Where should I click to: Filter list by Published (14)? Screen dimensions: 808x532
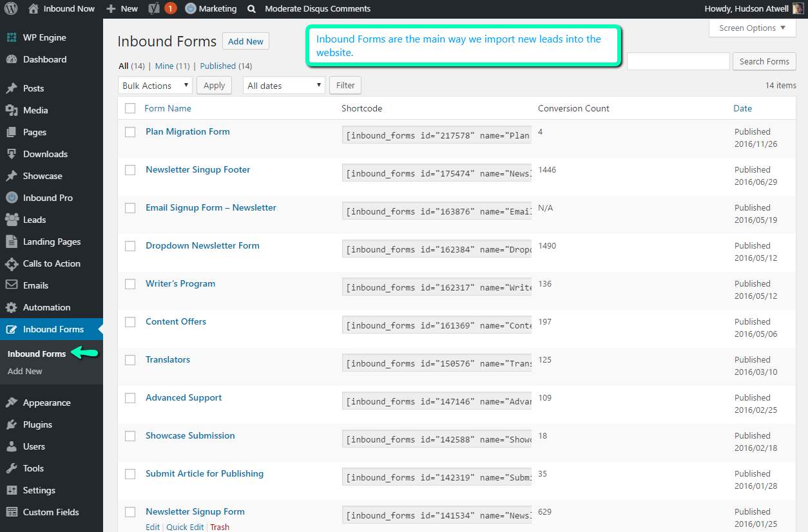pos(226,66)
